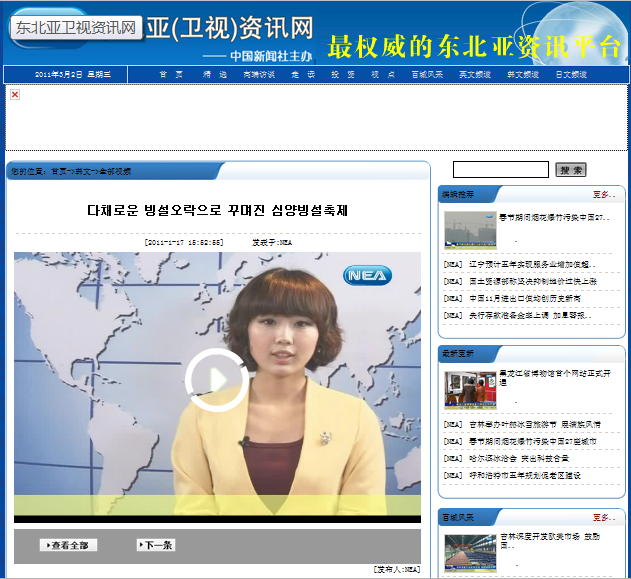Open 投资 in the navigation bar
This screenshot has height=579, width=631.
pos(343,74)
